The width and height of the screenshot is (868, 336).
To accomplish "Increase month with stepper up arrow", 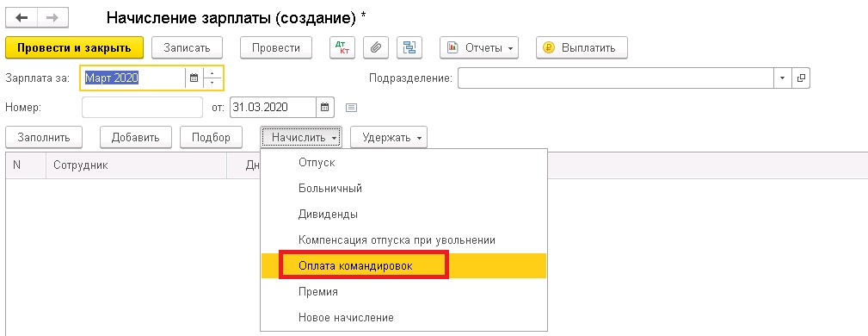I will click(x=212, y=73).
